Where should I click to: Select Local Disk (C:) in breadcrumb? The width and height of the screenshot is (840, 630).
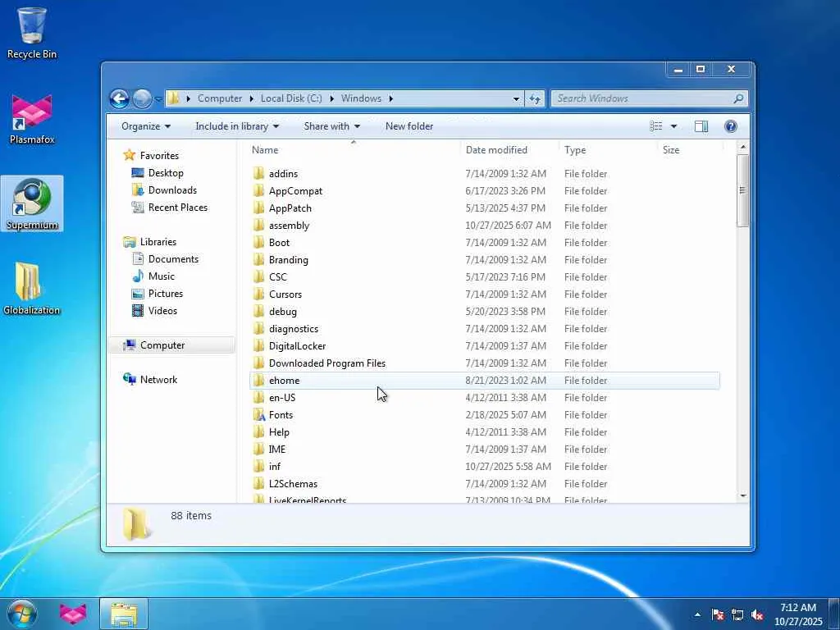click(291, 98)
